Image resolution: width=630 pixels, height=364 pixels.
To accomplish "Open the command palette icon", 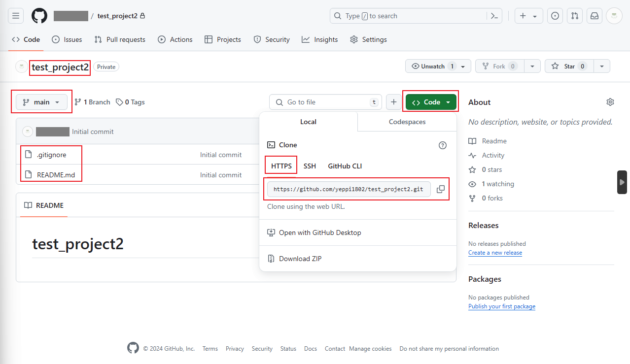I will [494, 16].
